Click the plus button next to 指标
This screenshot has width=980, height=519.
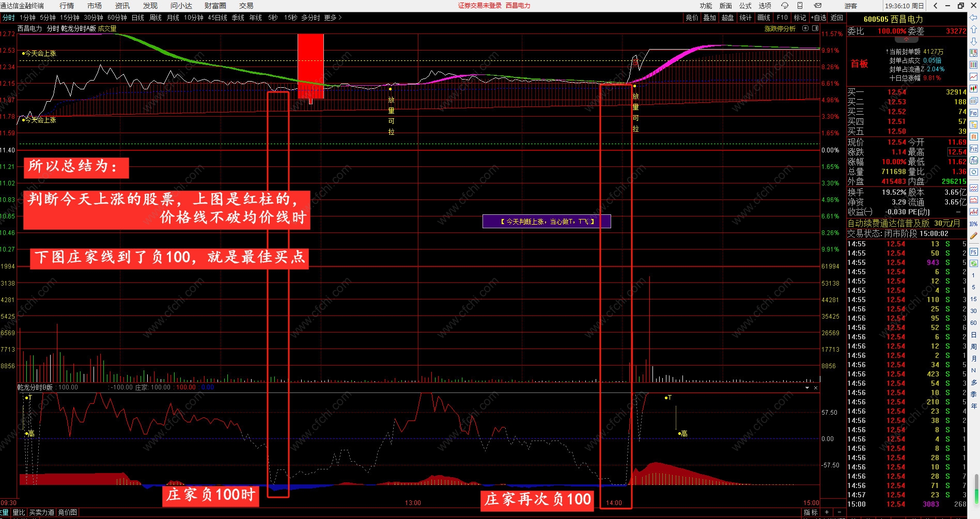(x=827, y=512)
